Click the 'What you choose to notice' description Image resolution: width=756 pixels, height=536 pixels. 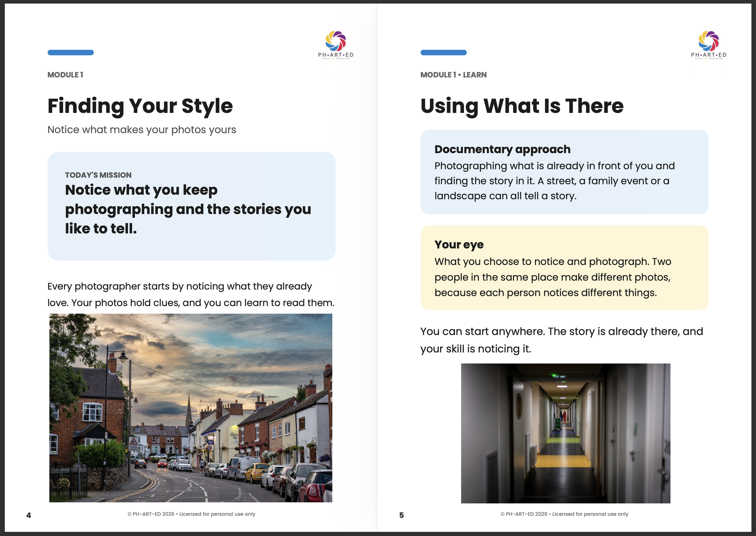(x=553, y=277)
